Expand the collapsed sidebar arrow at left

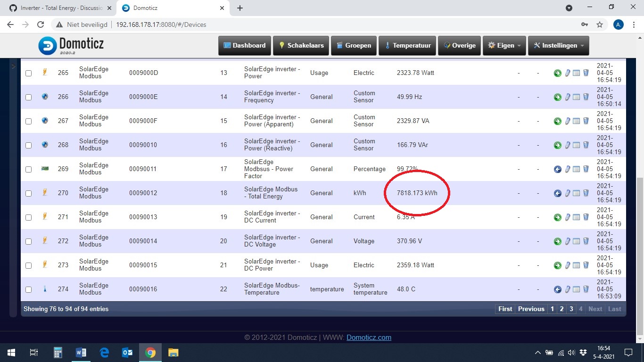(13, 67)
